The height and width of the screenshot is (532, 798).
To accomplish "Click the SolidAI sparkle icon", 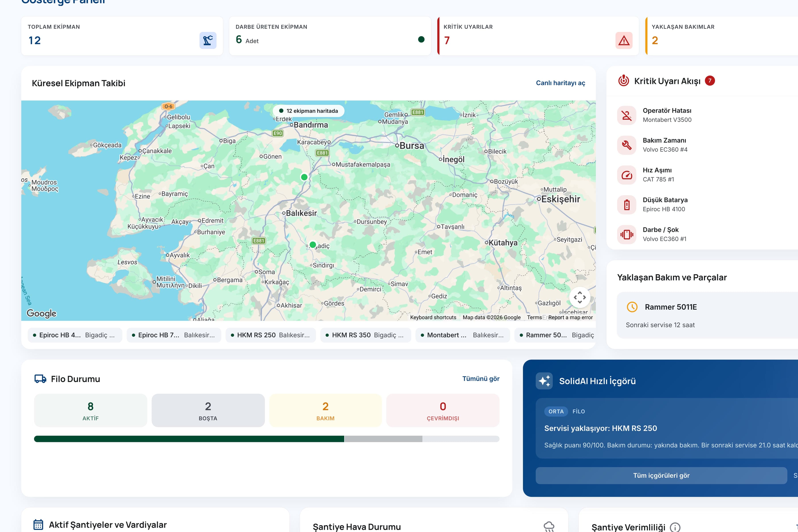I will pos(544,381).
